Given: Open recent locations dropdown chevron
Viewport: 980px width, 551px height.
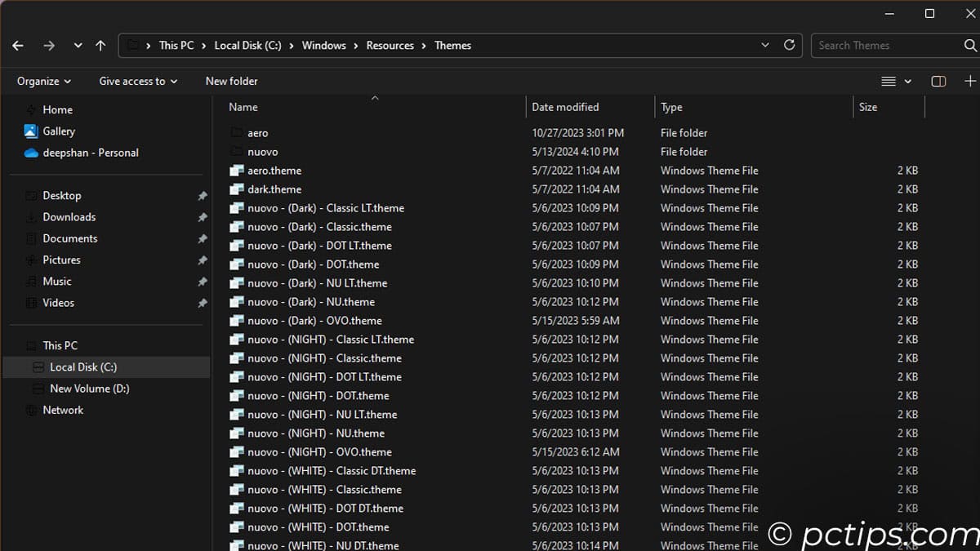Looking at the screenshot, I should tap(78, 46).
